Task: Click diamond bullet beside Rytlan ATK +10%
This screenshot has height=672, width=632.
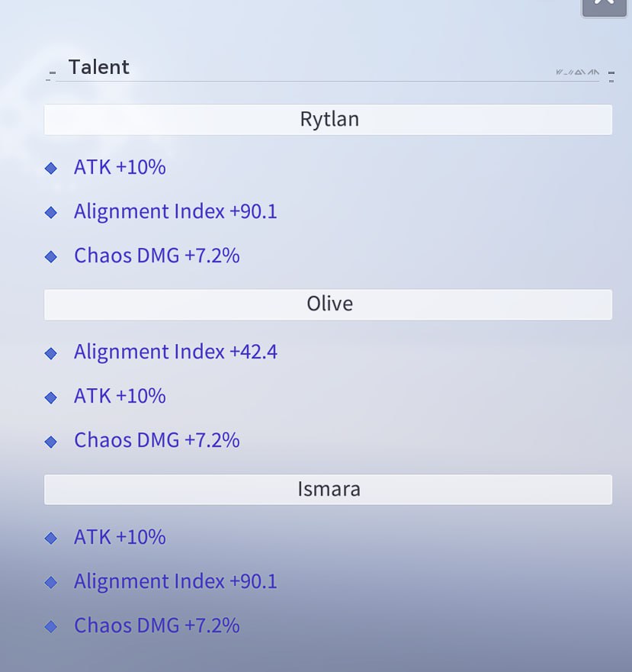Action: point(50,168)
